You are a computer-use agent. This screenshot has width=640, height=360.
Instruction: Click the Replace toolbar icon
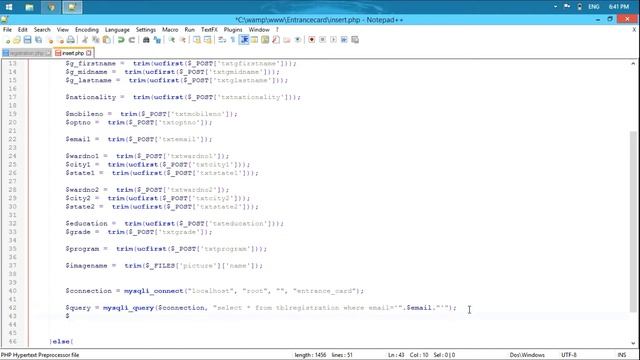(x=157, y=40)
